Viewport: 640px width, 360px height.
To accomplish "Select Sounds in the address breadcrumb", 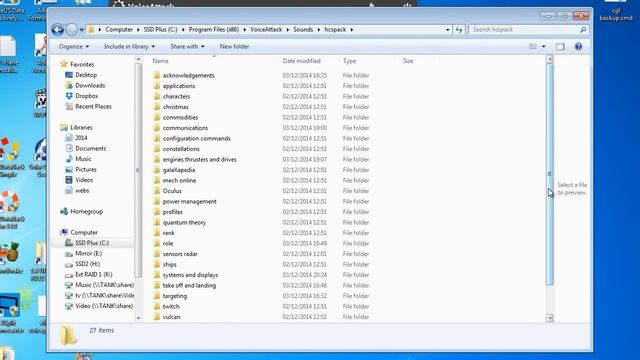I will [x=303, y=30].
